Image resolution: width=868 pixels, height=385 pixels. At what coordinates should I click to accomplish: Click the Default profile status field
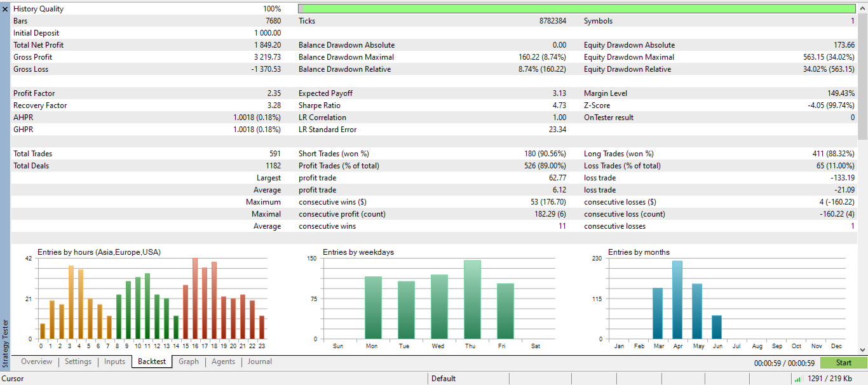click(468, 379)
